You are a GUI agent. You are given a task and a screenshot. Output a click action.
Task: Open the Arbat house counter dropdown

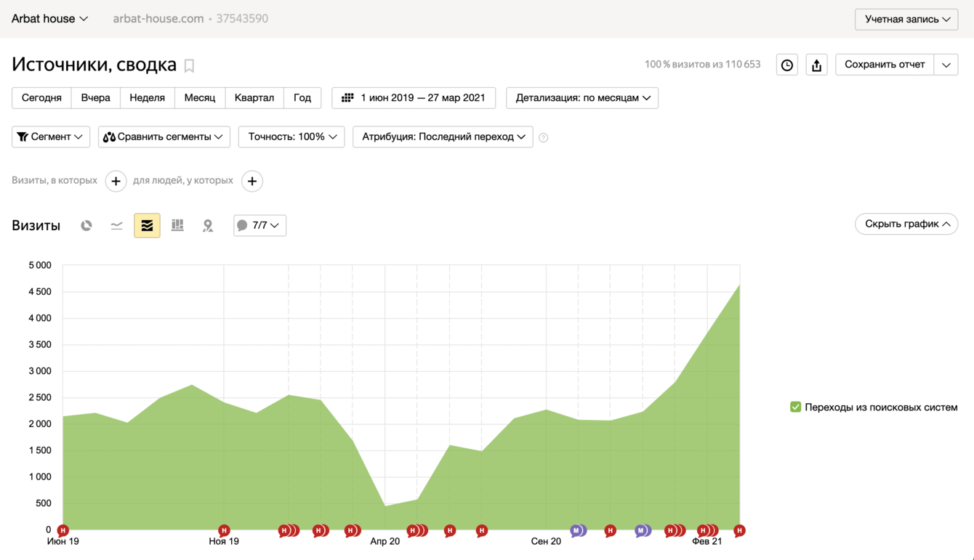(49, 19)
